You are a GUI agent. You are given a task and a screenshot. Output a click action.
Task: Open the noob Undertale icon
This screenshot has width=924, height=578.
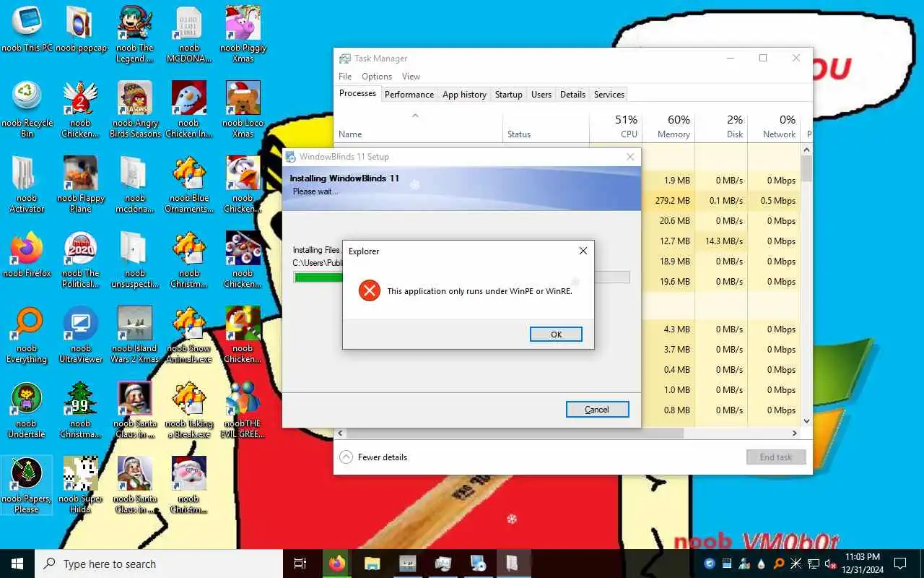[27, 410]
